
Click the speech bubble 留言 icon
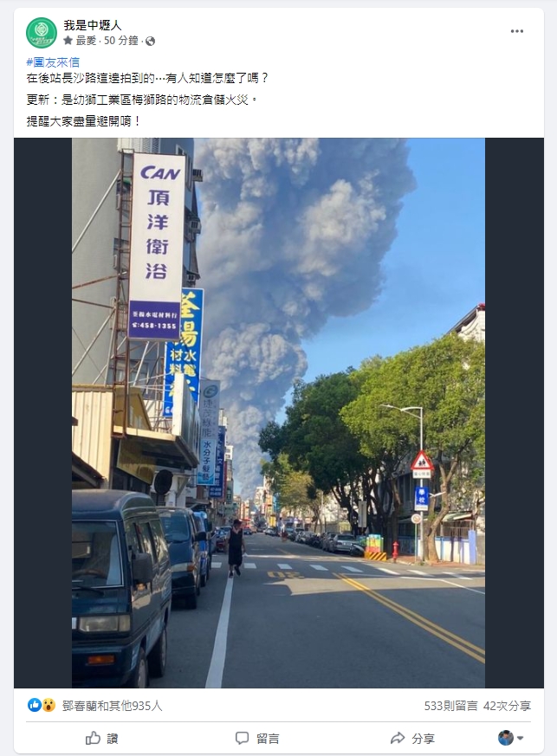[242, 738]
